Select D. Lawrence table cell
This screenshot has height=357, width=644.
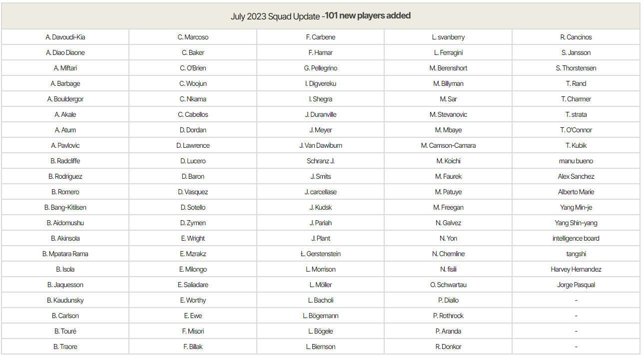point(193,146)
